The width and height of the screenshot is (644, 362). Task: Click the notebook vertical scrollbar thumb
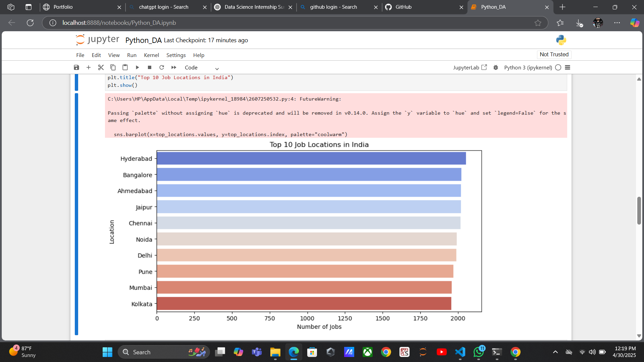click(639, 210)
